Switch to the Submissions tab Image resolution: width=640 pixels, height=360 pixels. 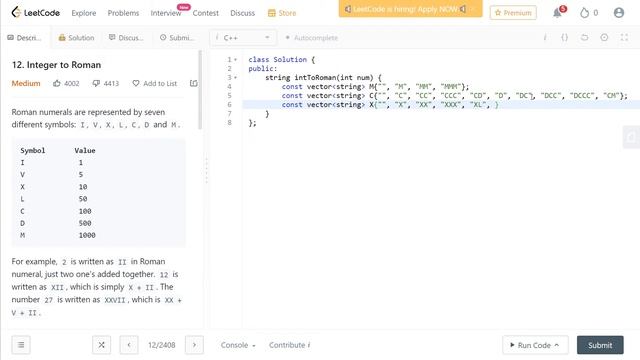tap(177, 38)
